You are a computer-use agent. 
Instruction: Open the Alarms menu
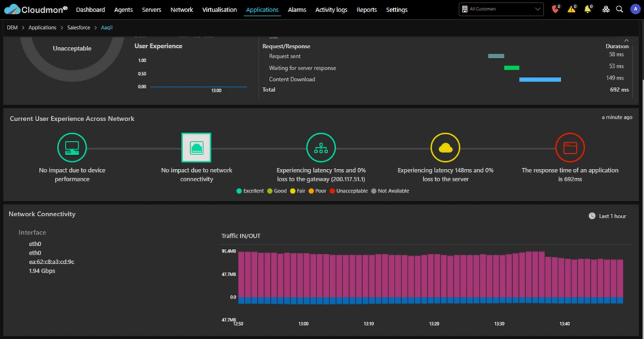tap(297, 9)
